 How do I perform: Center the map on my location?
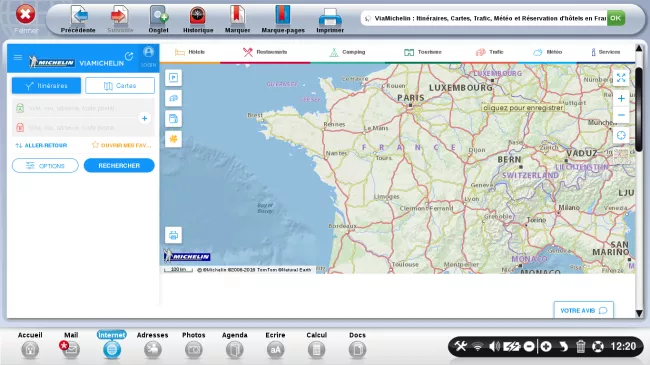[x=621, y=135]
